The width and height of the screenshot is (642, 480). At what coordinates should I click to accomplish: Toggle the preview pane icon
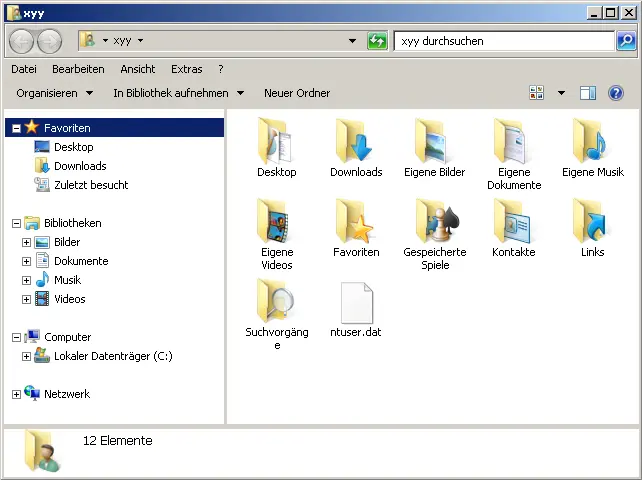coord(588,93)
